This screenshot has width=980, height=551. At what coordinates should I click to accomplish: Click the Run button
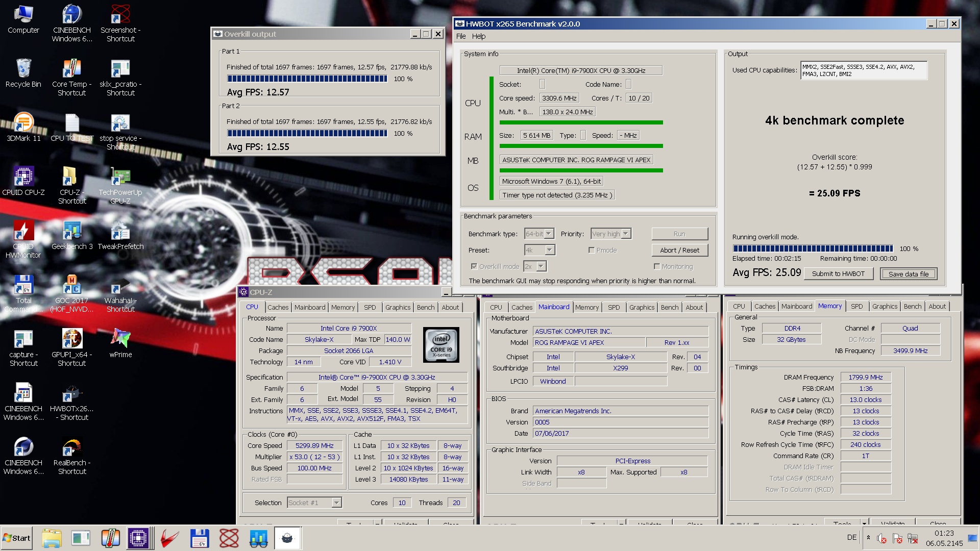679,234
